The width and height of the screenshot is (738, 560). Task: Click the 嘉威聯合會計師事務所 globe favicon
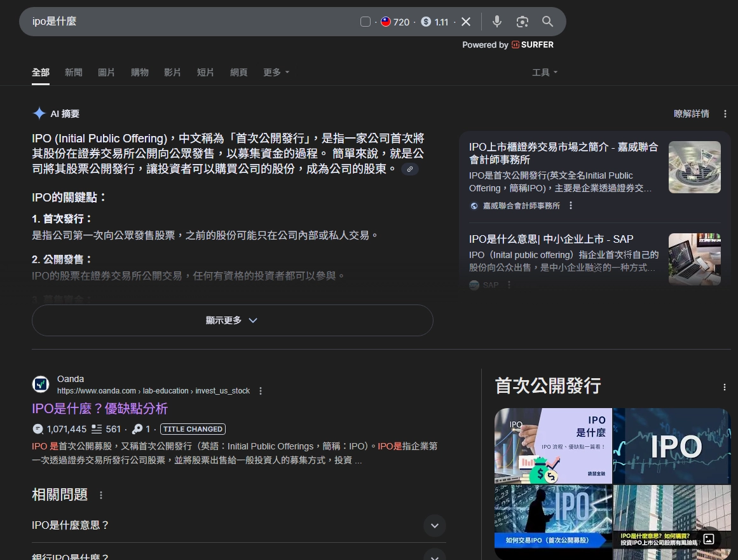474,206
